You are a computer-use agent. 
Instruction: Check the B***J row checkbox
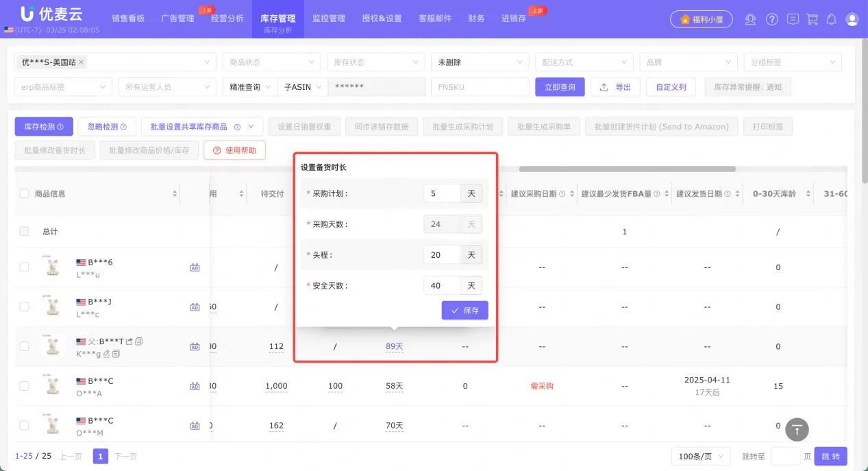(x=24, y=307)
